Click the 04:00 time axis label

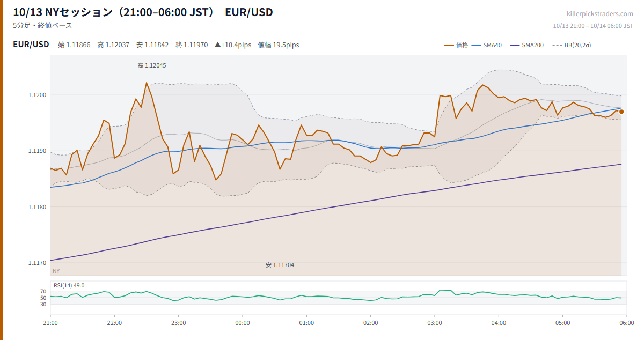[x=499, y=323]
